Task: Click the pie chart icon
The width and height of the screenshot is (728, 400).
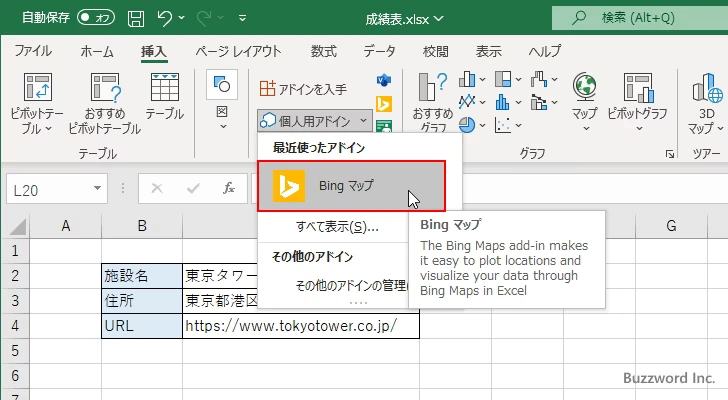Action: [x=467, y=125]
